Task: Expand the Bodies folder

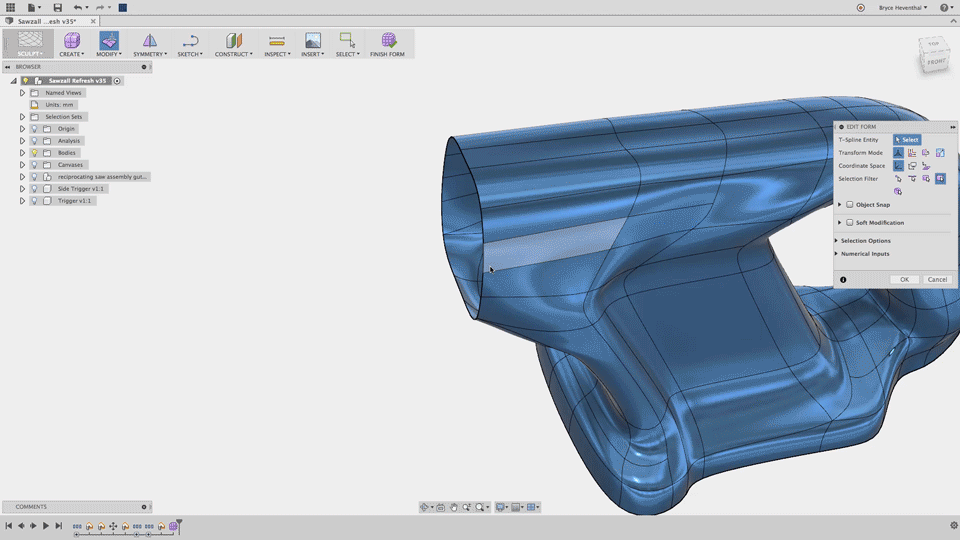Action: 22,152
